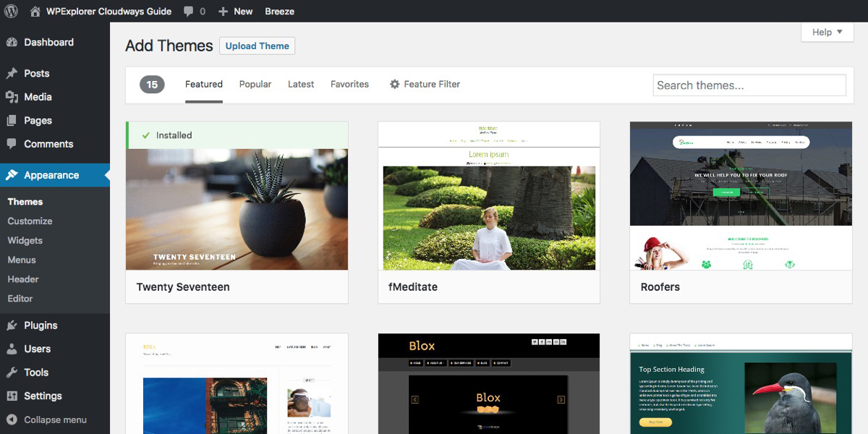Click the Collapse menu arrow icon

point(12,420)
